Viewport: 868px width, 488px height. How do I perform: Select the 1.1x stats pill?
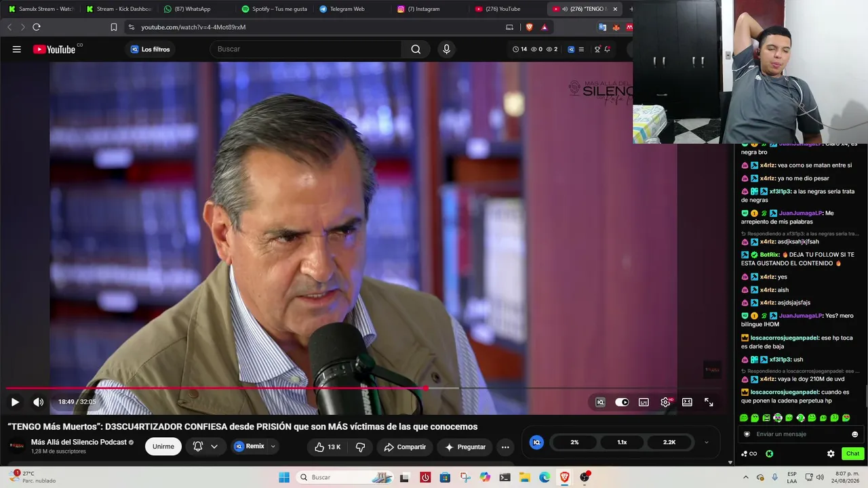(x=622, y=442)
